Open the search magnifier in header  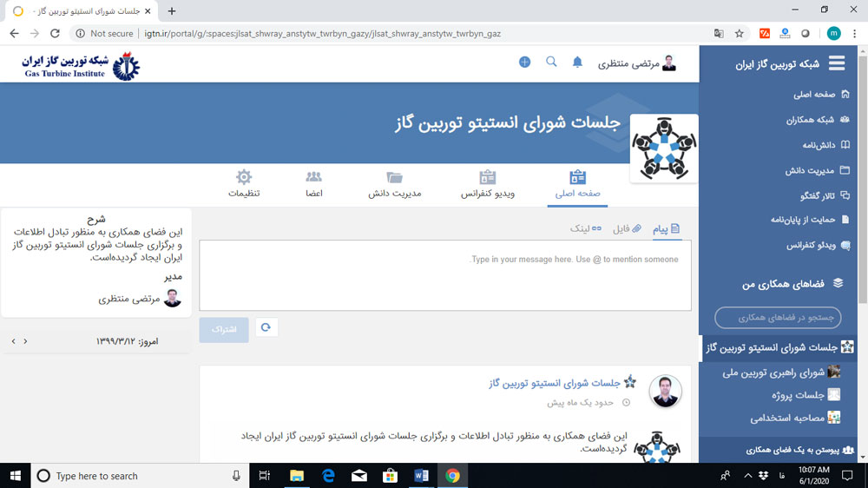[551, 63]
